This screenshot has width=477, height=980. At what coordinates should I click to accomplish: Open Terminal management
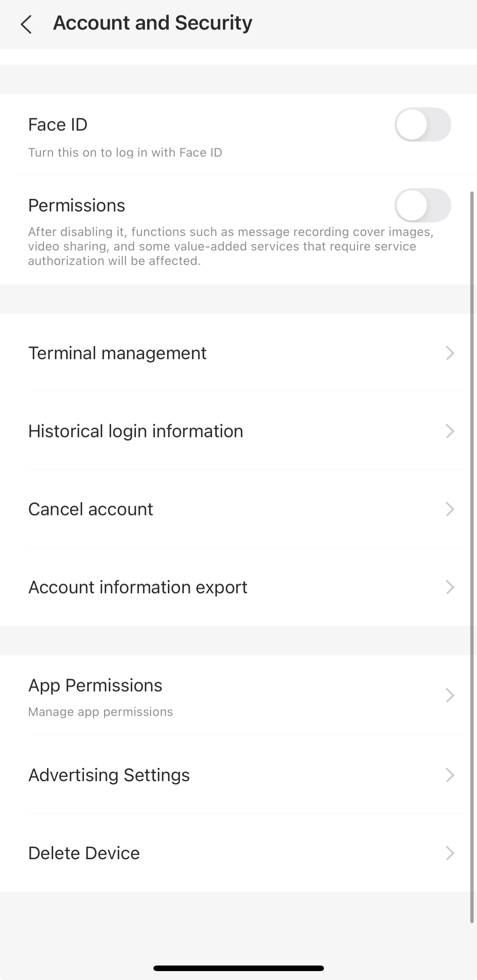coord(117,353)
